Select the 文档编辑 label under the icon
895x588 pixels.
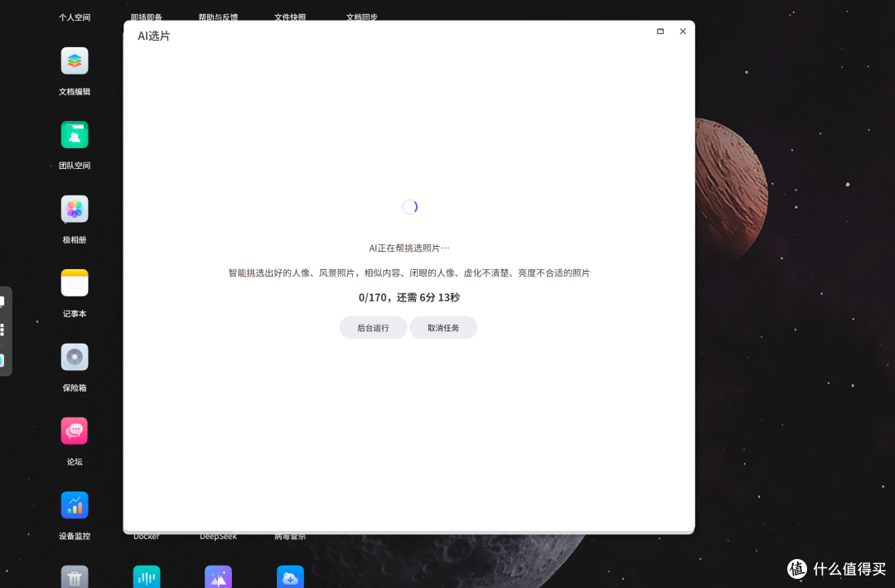(75, 91)
